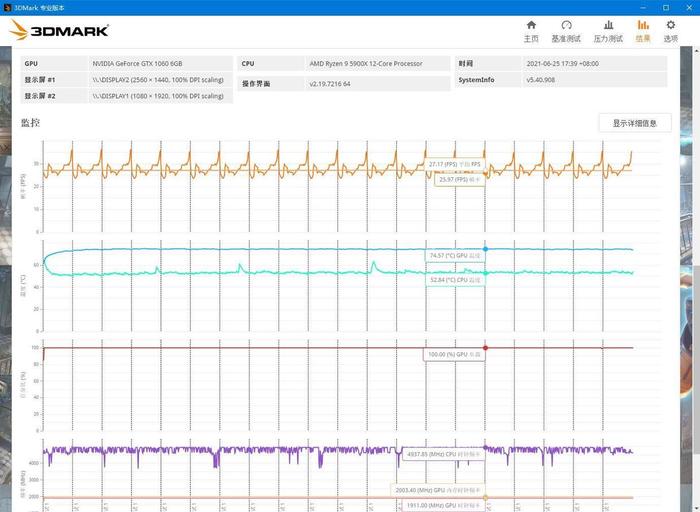This screenshot has height=512, width=700.
Task: Click the 监控 monitoring heading
Action: coord(30,122)
